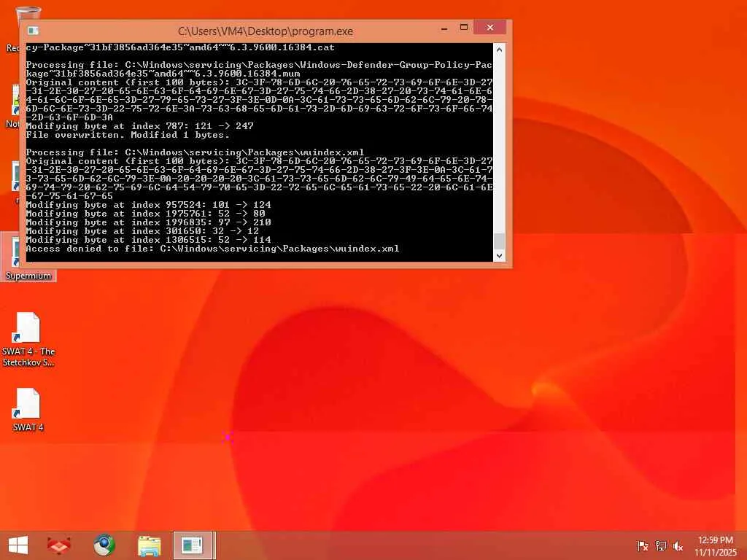Click 'File overwritten. Modified 1 bytes.' line
This screenshot has height=560, width=747.
click(x=128, y=135)
